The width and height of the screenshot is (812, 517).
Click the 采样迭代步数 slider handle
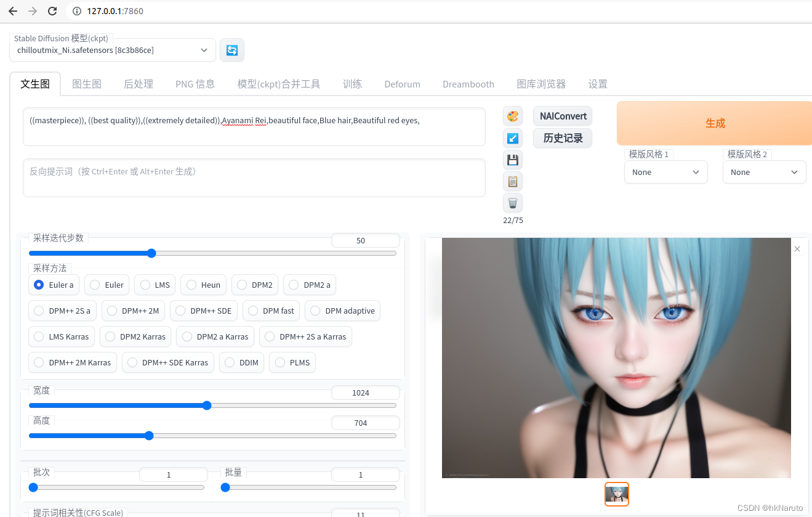151,253
